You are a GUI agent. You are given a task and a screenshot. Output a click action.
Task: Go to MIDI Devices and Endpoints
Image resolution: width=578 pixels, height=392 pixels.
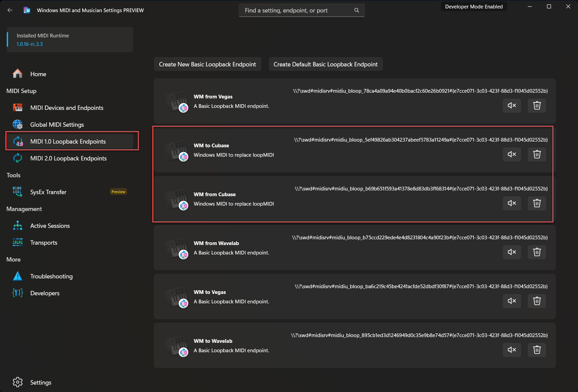70,108
